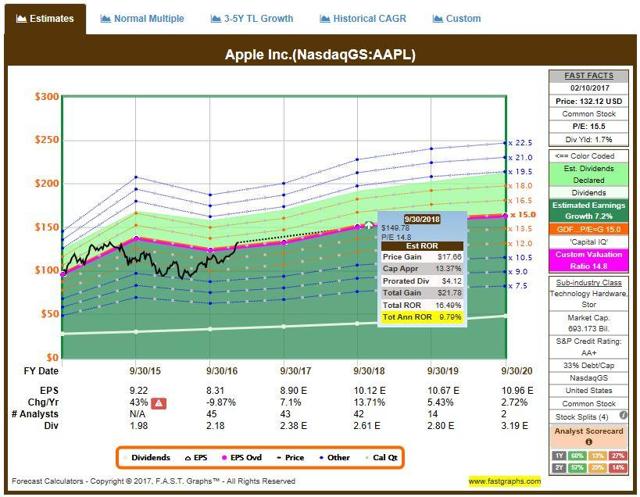Screen dimensions: 640x497
Task: Open the Estimates tab
Action: (x=45, y=19)
